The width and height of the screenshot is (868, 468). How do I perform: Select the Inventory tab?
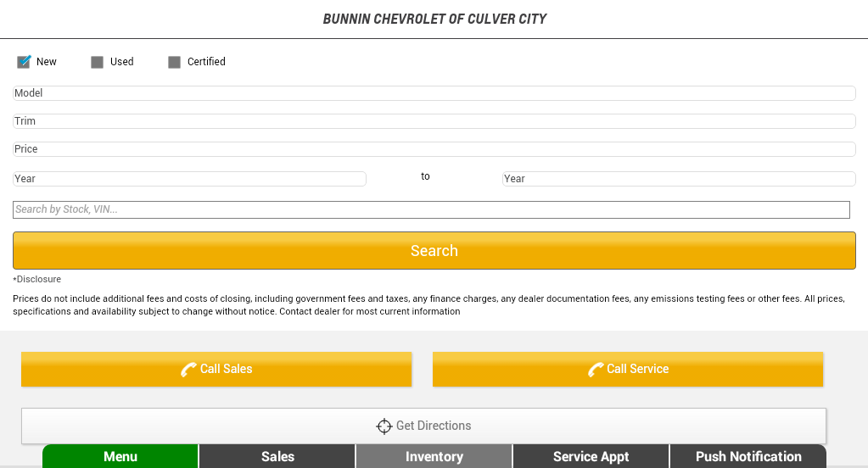(434, 456)
